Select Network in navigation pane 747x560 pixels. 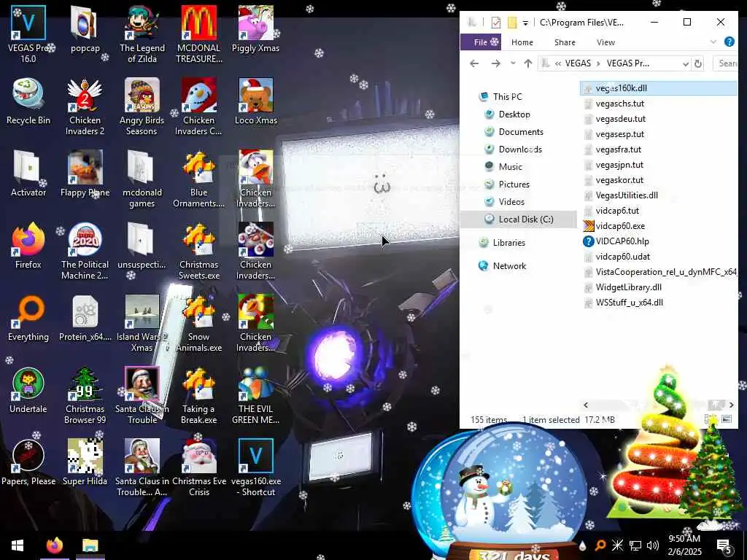click(509, 265)
